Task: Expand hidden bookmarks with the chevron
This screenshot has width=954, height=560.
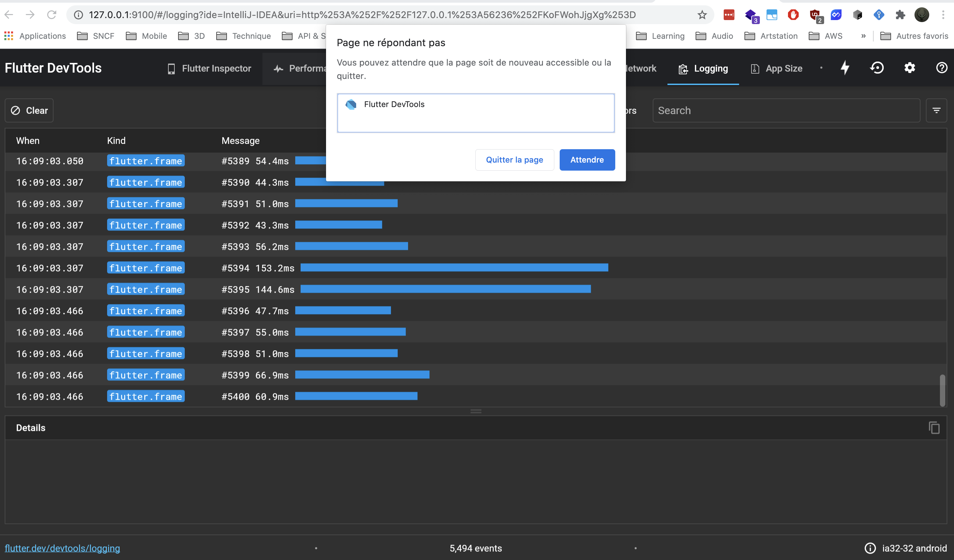Action: 864,36
